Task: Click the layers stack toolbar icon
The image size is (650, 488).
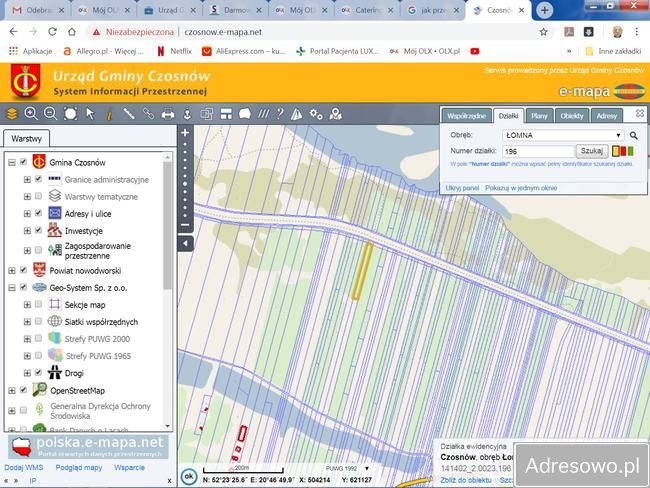Action: (12, 114)
